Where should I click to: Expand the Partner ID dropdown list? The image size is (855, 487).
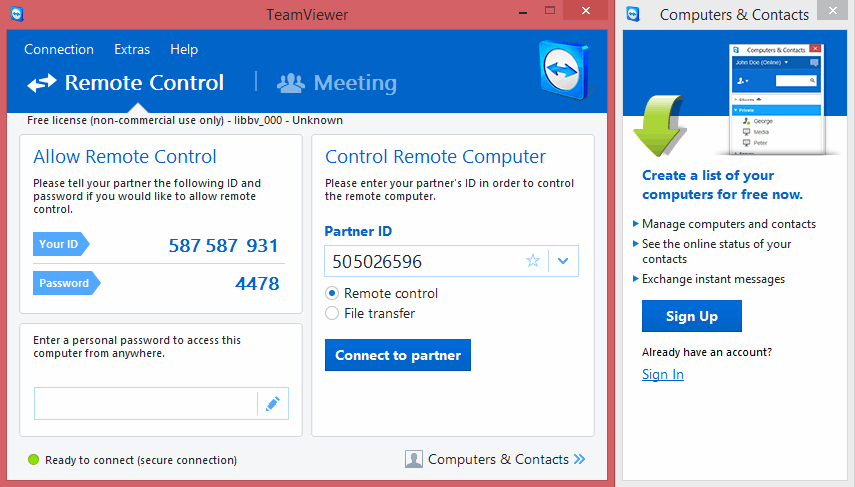click(x=563, y=261)
